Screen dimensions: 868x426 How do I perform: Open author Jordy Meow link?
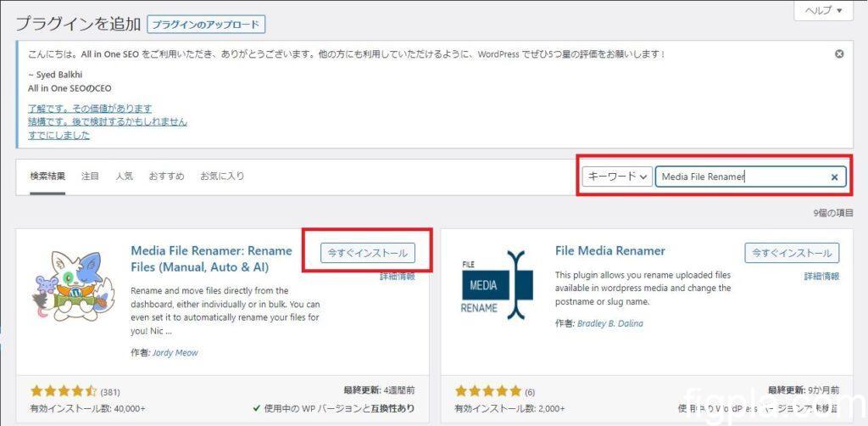[174, 352]
